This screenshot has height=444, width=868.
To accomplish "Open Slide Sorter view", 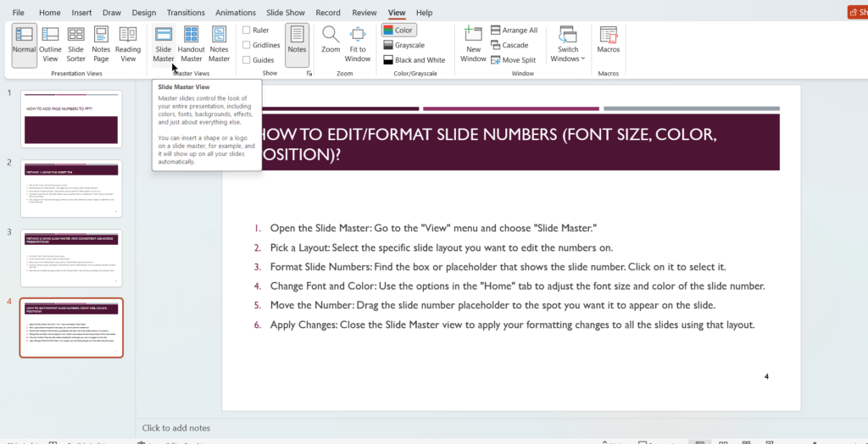I will pyautogui.click(x=75, y=44).
